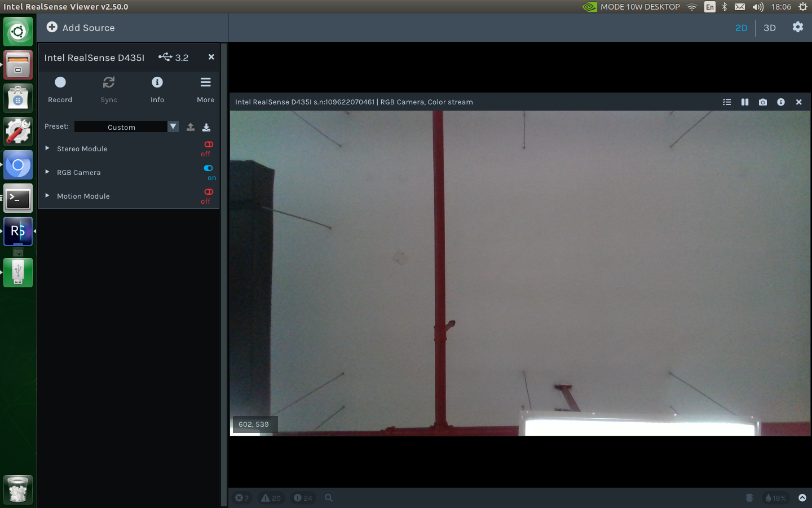Switch to 2D view
The height and width of the screenshot is (508, 812).
pyautogui.click(x=742, y=28)
